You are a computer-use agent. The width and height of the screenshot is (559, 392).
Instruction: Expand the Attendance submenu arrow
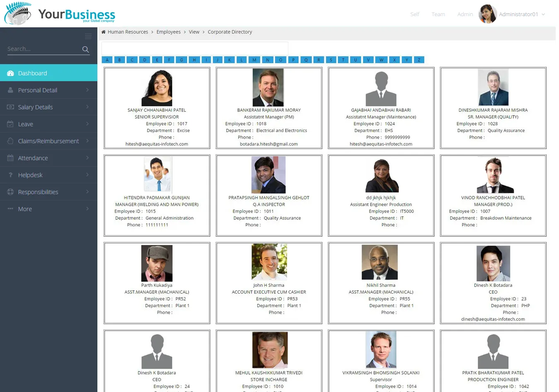(x=87, y=158)
